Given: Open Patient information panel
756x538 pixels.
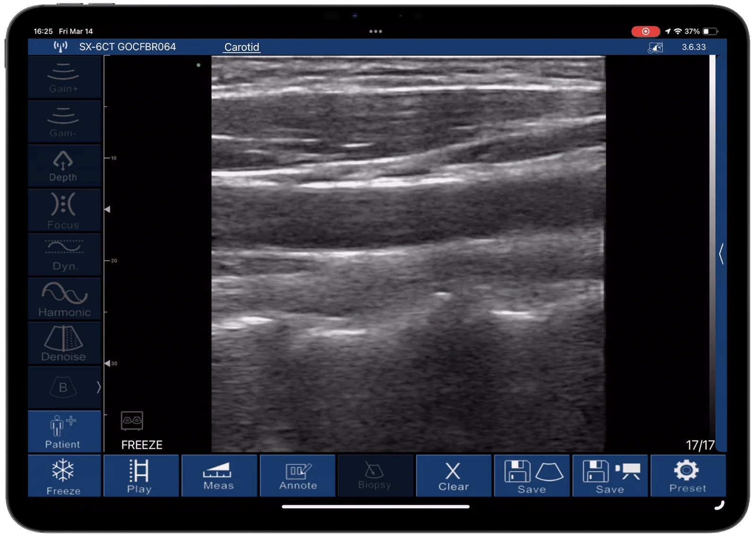Looking at the screenshot, I should [64, 432].
